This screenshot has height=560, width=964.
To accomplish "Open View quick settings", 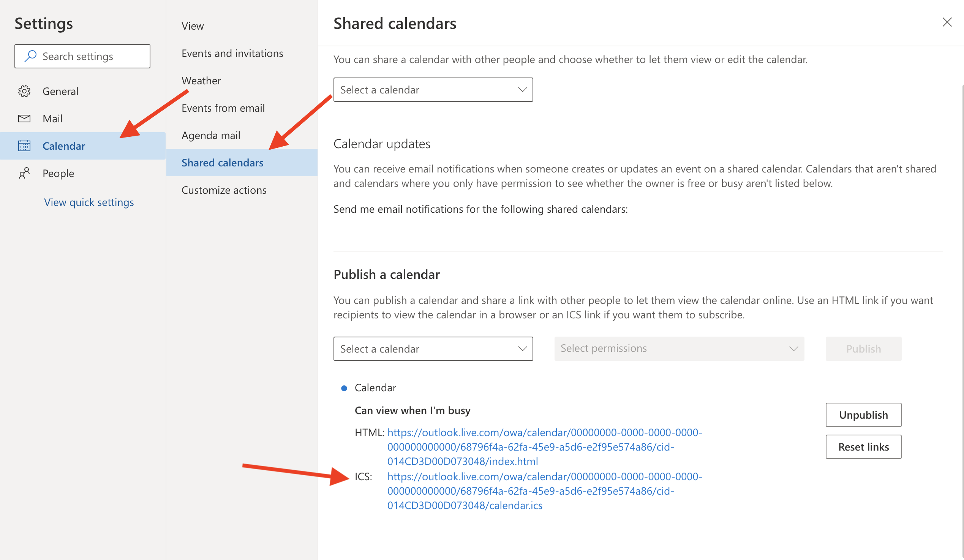I will tap(89, 202).
